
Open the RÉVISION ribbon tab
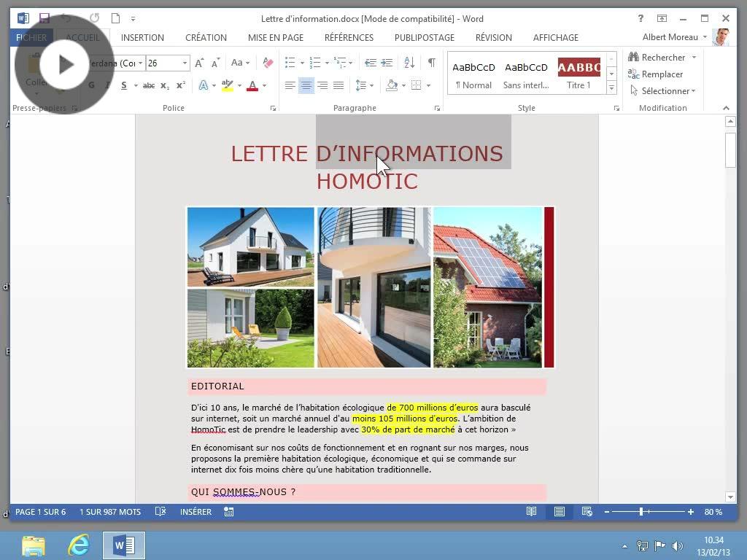493,37
